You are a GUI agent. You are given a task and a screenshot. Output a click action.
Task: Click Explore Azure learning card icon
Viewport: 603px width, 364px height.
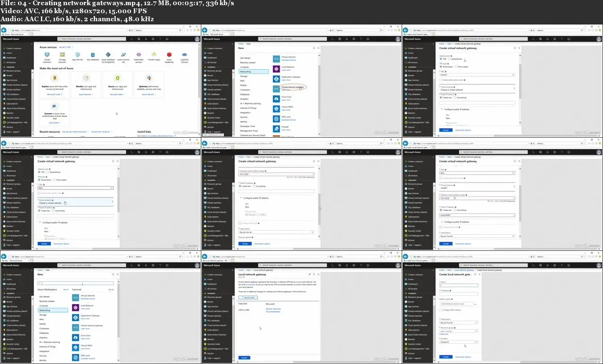point(56,78)
